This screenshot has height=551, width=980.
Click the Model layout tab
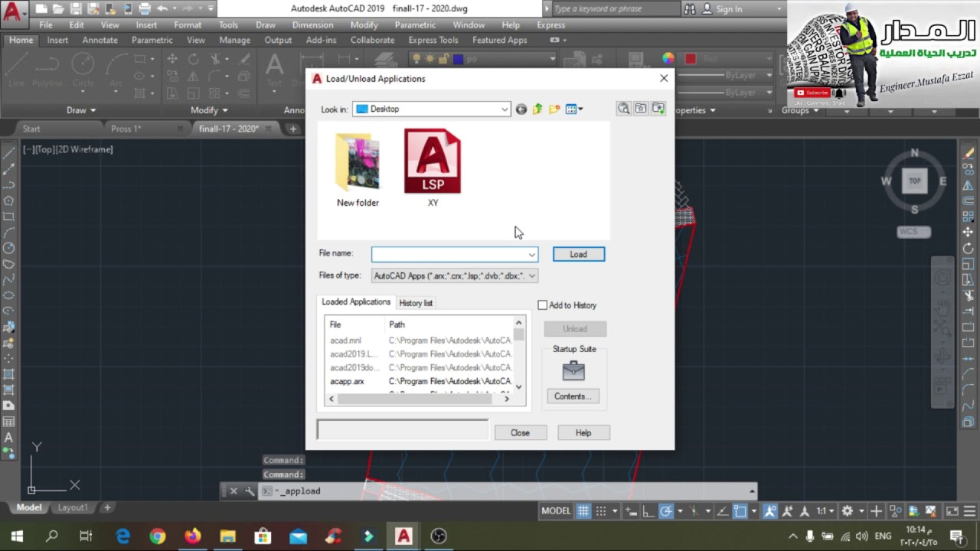(29, 507)
